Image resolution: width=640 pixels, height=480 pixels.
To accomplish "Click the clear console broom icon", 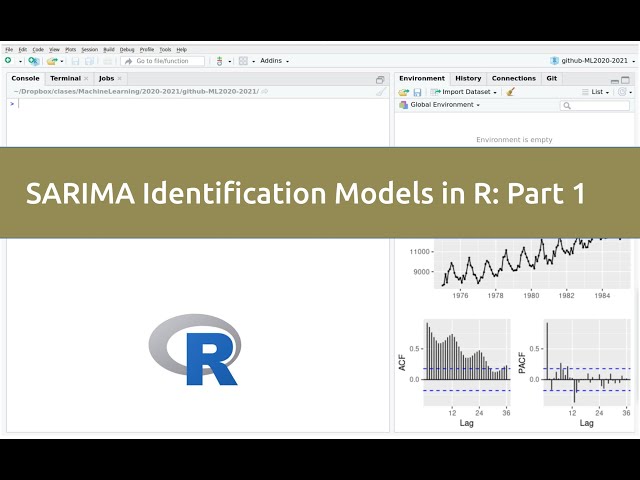I will [380, 92].
